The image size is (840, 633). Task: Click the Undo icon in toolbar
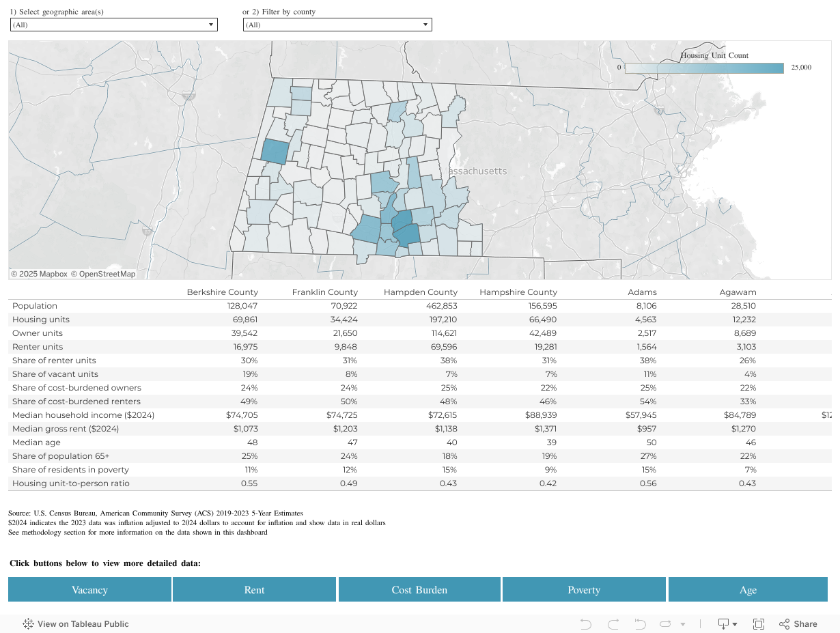pos(585,623)
